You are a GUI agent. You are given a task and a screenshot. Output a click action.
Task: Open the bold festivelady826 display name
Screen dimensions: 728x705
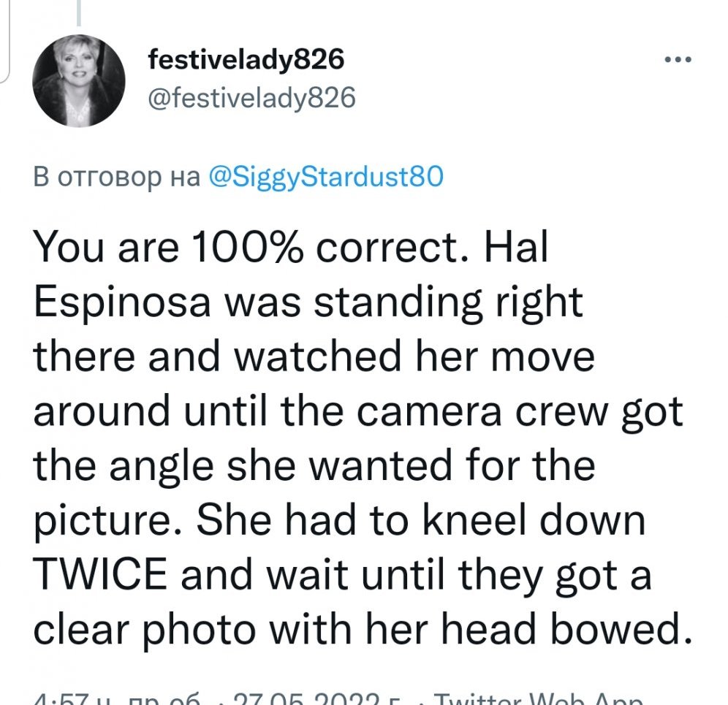[246, 60]
